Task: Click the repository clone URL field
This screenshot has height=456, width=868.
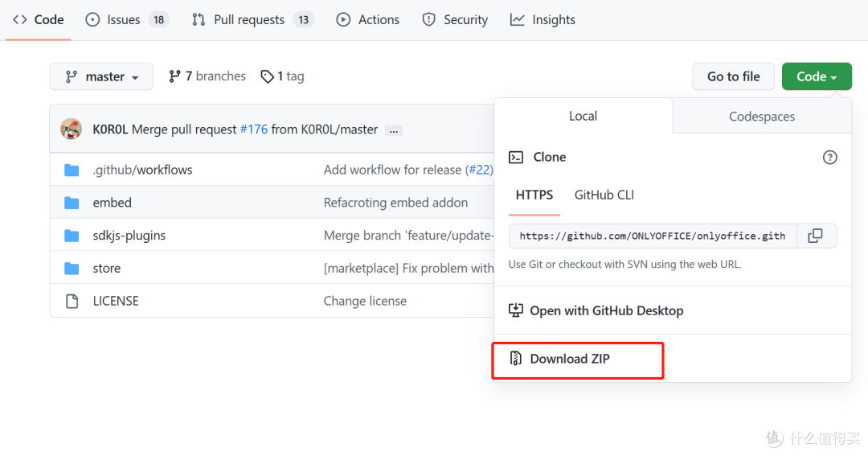Action: pyautogui.click(x=652, y=236)
